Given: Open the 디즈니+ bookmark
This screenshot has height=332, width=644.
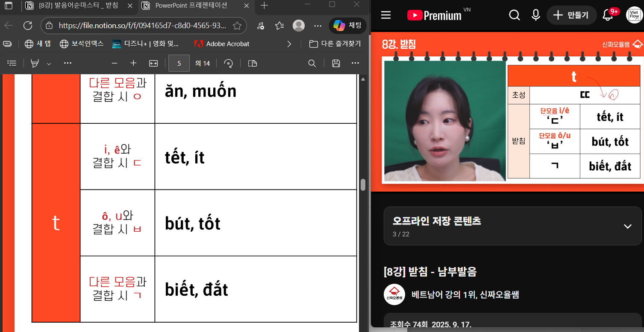Looking at the screenshot, I should [x=146, y=44].
